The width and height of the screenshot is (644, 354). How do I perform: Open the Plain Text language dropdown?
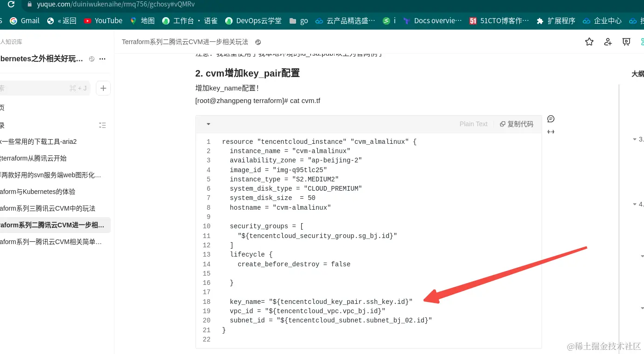click(x=474, y=124)
